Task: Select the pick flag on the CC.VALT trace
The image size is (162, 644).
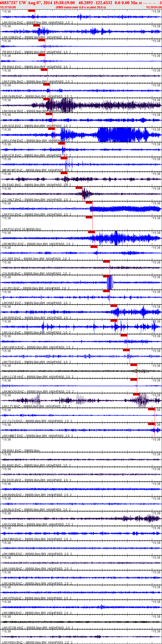Action: coord(79,188)
